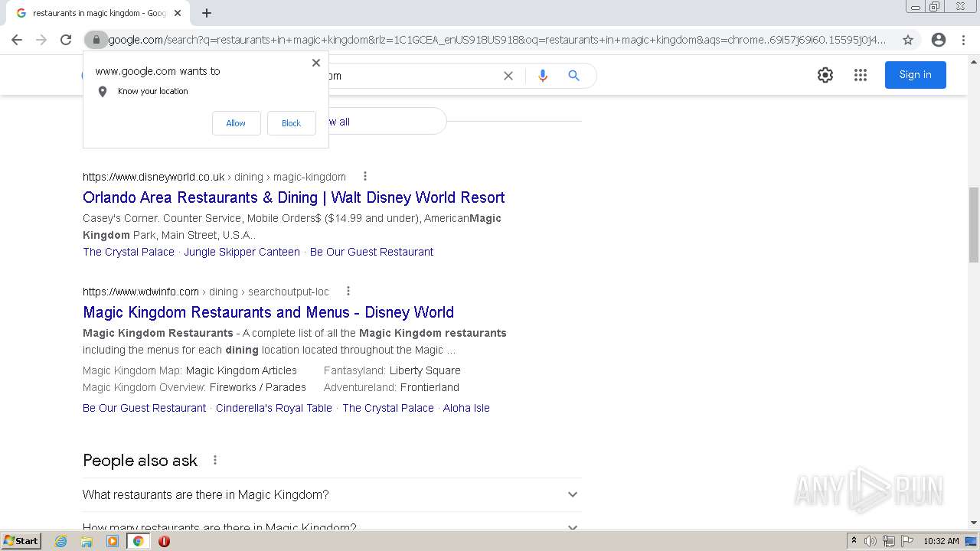
Task: Select the restaurants in magic kingdom tab
Action: (x=98, y=13)
